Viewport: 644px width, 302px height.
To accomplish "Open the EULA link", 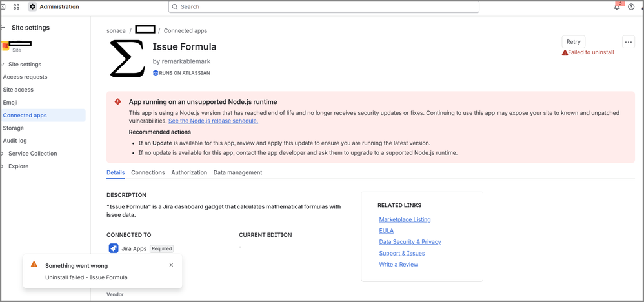I will click(x=386, y=231).
